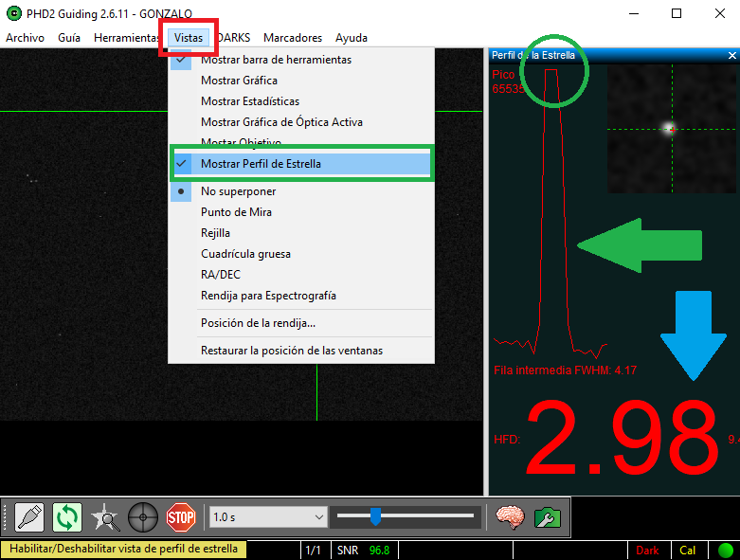Select Cuadrícula gruesa overlay

301,253
